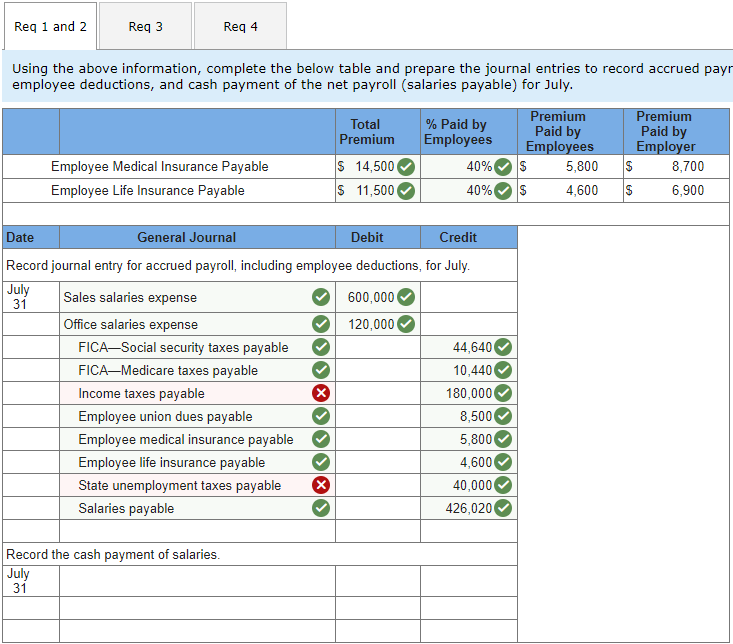Click 6,900 premium paid by employer value
Image resolution: width=733 pixels, height=644 pixels.
click(x=688, y=190)
